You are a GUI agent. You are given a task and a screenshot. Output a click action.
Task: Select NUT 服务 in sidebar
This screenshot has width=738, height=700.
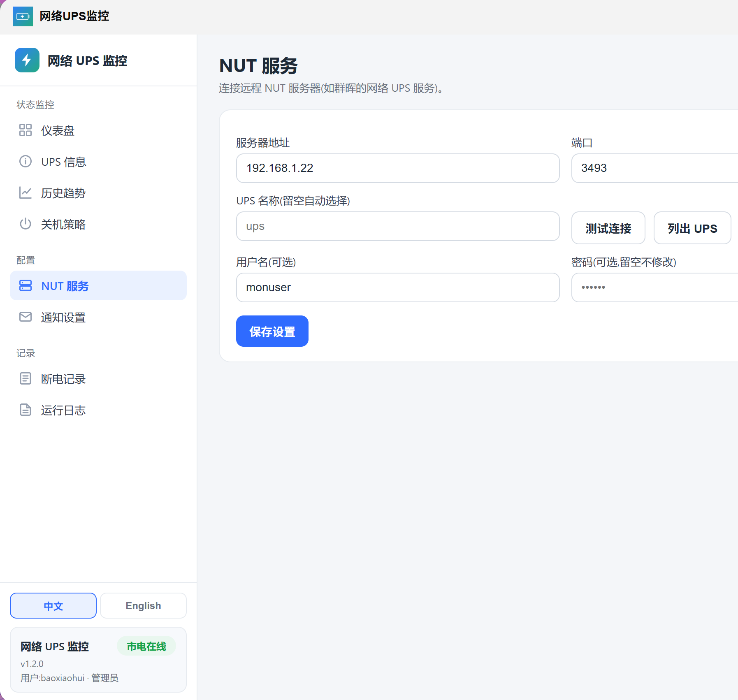98,285
